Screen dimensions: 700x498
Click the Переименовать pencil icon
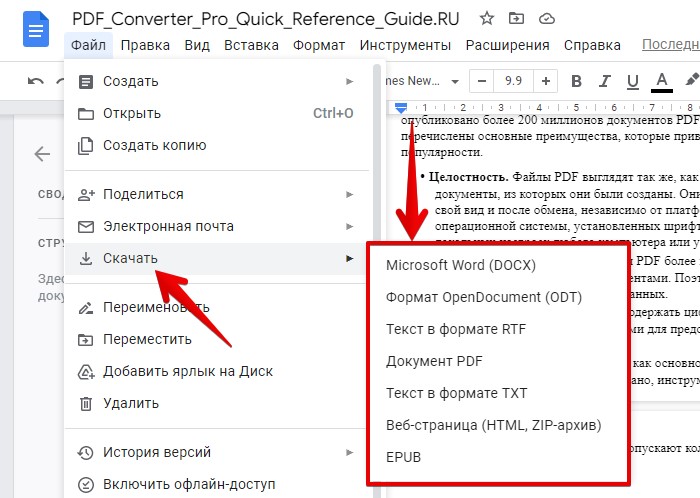(x=86, y=307)
